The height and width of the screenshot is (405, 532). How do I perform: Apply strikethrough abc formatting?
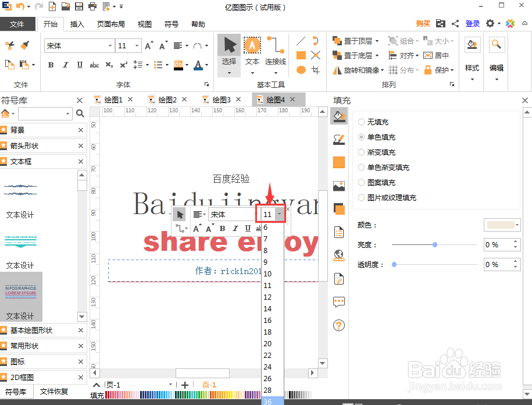pyautogui.click(x=94, y=65)
